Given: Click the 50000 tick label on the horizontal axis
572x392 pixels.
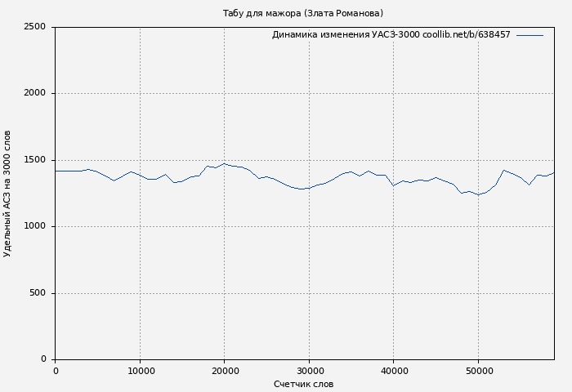Looking at the screenshot, I should coord(478,372).
